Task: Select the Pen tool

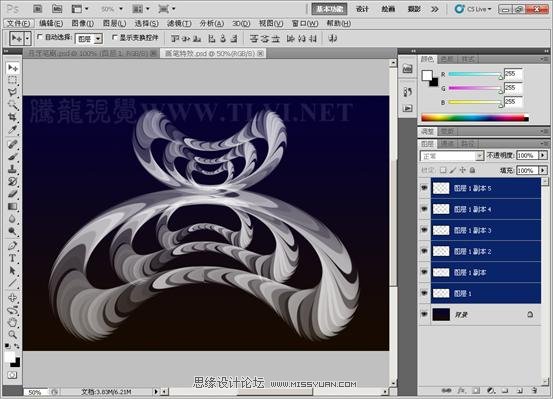Action: coord(13,246)
